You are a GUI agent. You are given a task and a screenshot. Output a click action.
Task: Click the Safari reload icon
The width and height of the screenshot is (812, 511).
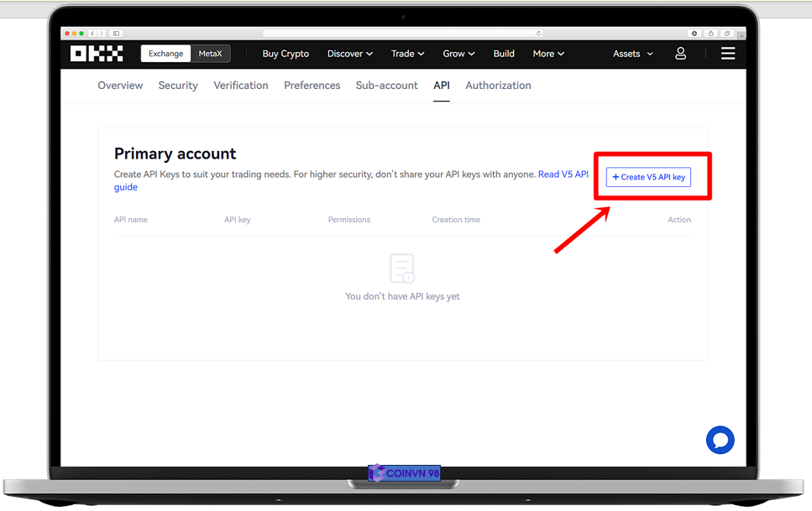click(539, 34)
